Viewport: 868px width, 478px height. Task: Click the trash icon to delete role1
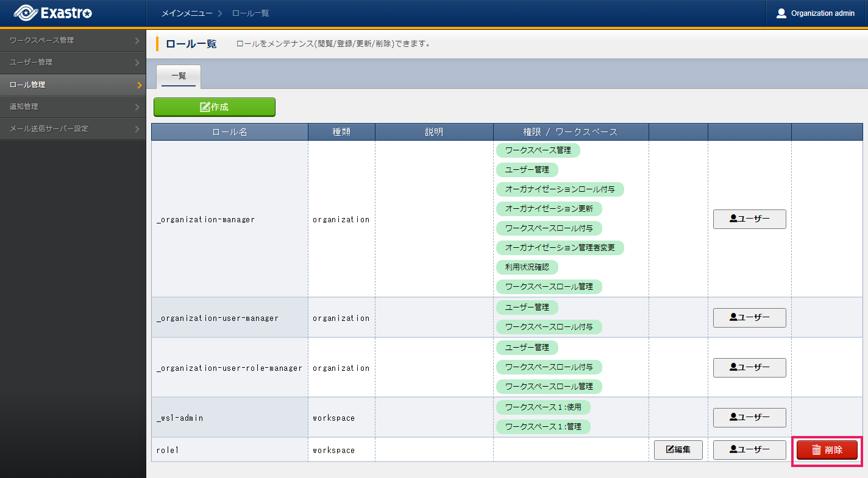point(816,450)
